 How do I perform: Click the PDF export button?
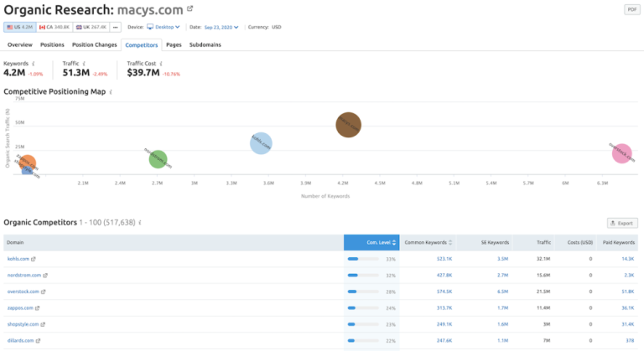click(631, 9)
